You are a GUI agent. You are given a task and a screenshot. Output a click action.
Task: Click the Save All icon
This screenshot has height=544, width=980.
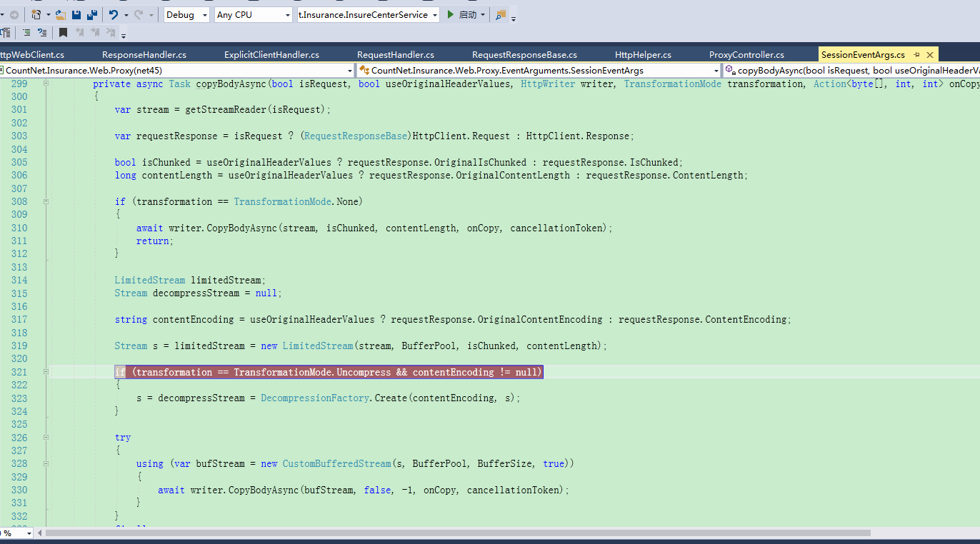[92, 14]
